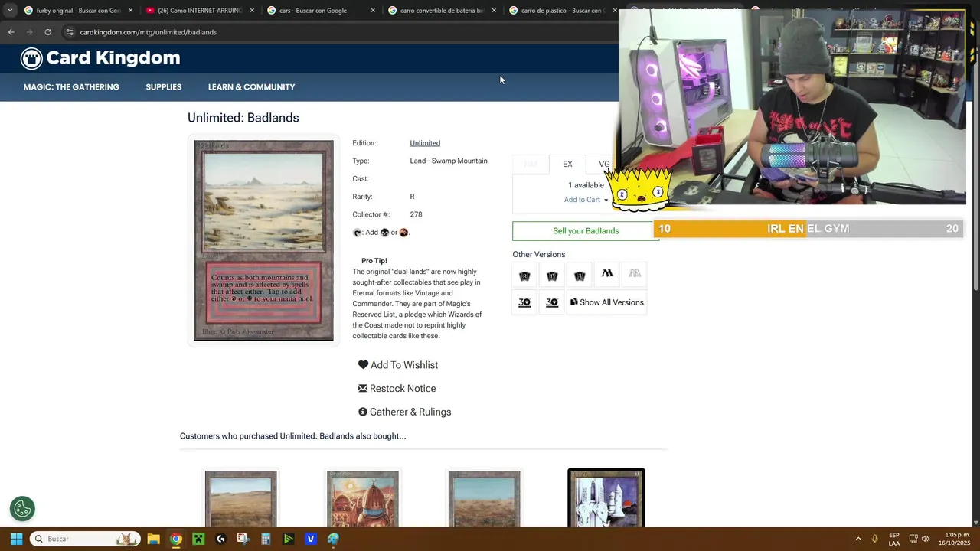Open the Calculator taskbar icon
The height and width of the screenshot is (551, 980).
point(266,539)
